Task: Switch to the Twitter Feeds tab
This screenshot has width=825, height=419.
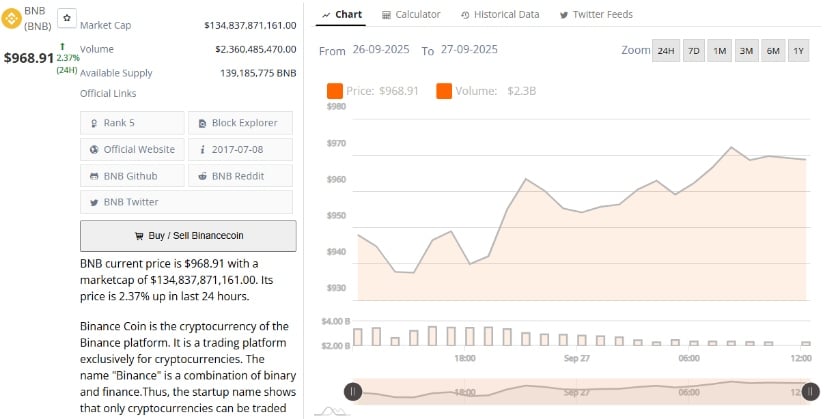Action: (596, 15)
